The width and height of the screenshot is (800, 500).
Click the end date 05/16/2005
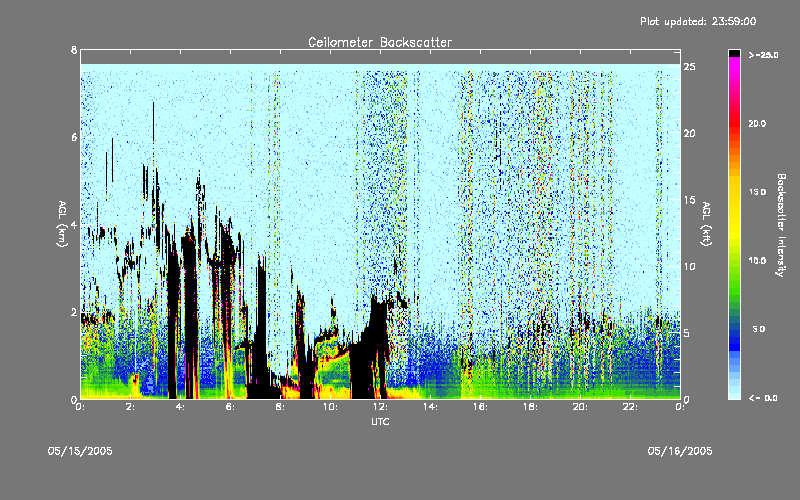(680, 451)
